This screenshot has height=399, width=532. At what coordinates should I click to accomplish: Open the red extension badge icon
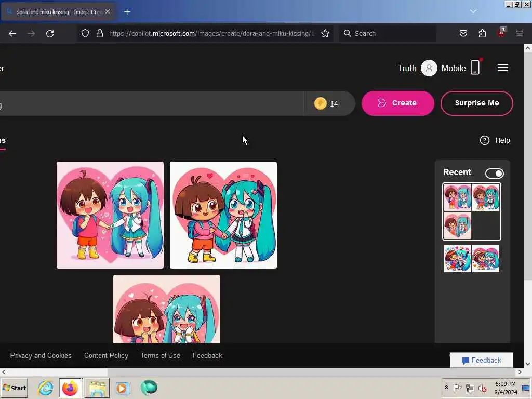501,33
